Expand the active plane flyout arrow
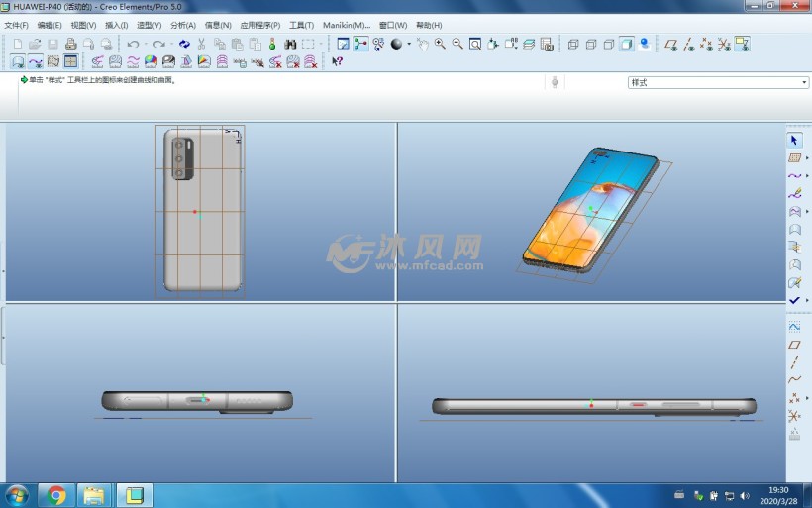Viewport: 812px width, 508px height. click(x=807, y=157)
